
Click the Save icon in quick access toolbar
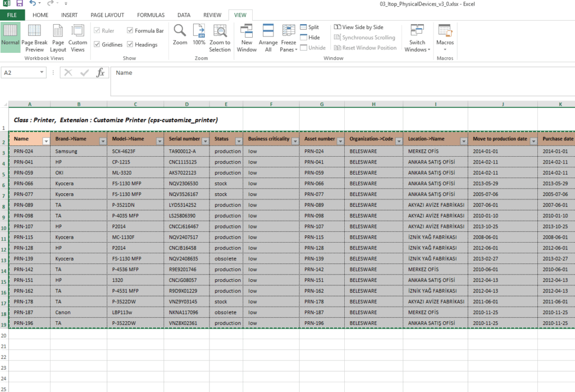[x=19, y=4]
